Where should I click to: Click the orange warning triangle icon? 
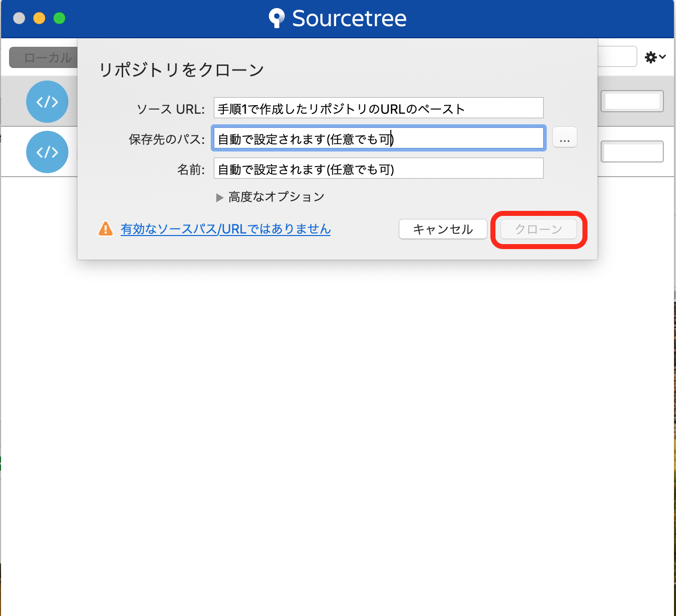coord(106,229)
